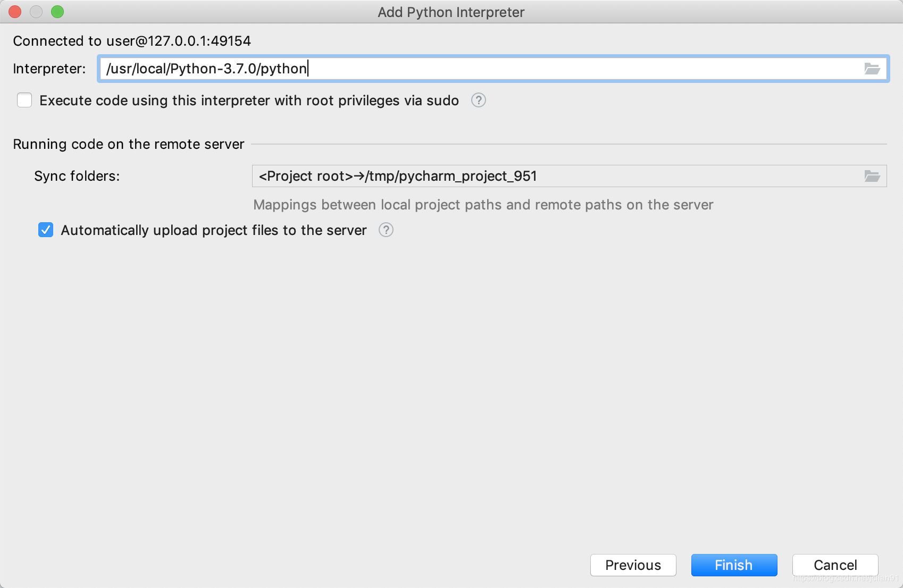This screenshot has height=588, width=903.
Task: Click the green zoom window button
Action: [x=57, y=12]
